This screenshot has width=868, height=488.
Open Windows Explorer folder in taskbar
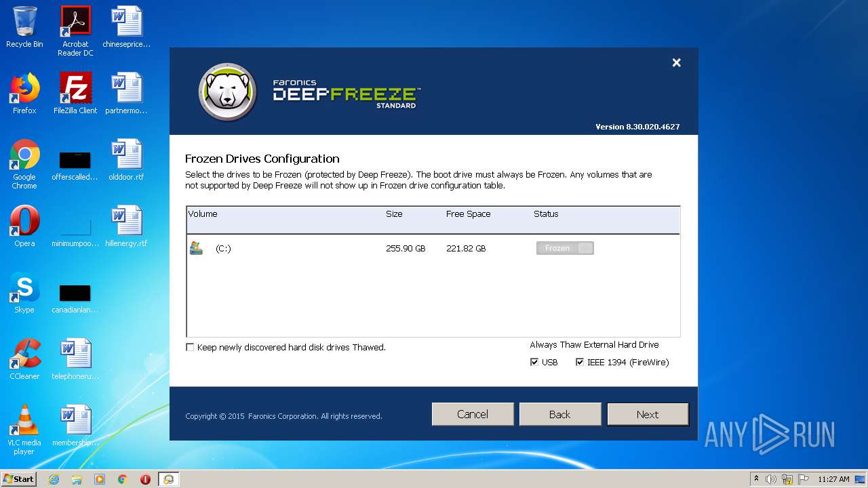click(77, 479)
